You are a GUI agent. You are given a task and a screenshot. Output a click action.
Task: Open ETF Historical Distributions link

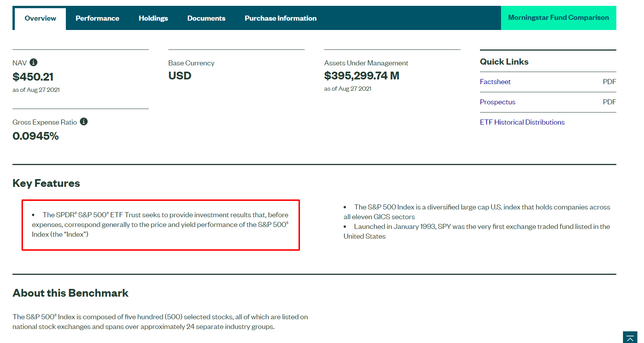[522, 122]
